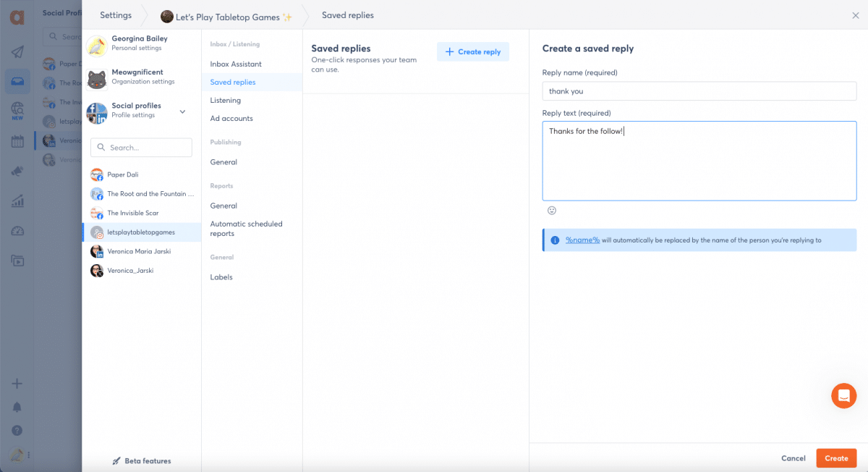The height and width of the screenshot is (472, 868).
Task: Click the plus icon in left sidebar
Action: coord(17,384)
